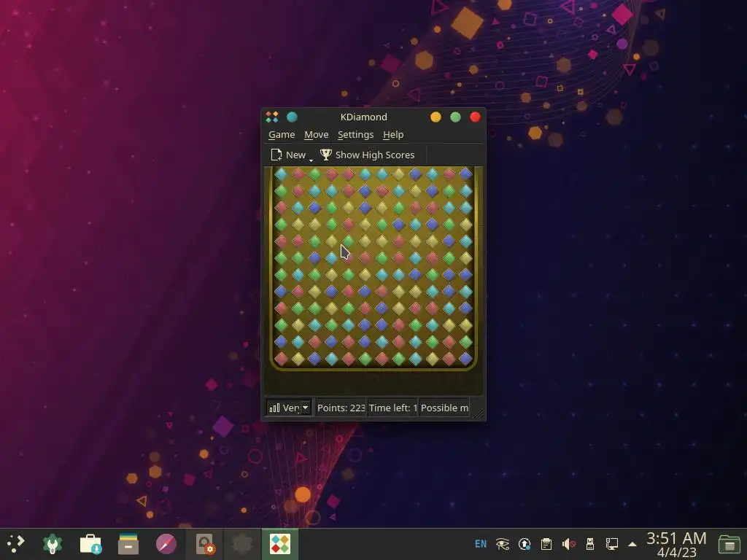Maximize KDiamond with the green button
This screenshot has height=560, width=747.
455,117
